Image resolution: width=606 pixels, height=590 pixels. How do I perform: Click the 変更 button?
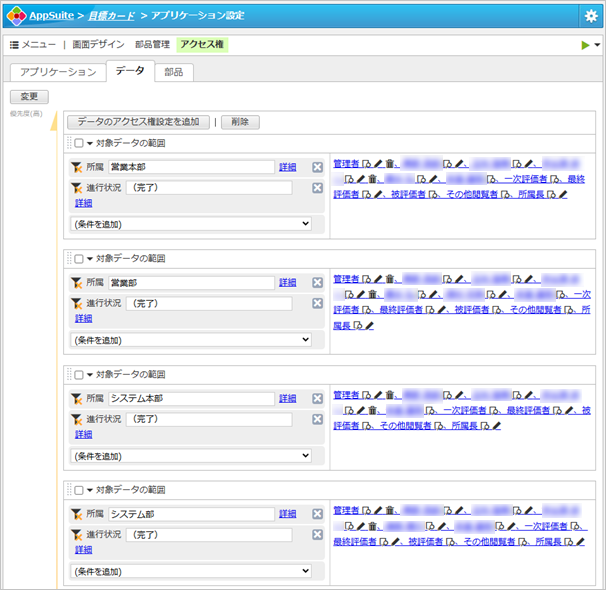click(x=29, y=97)
